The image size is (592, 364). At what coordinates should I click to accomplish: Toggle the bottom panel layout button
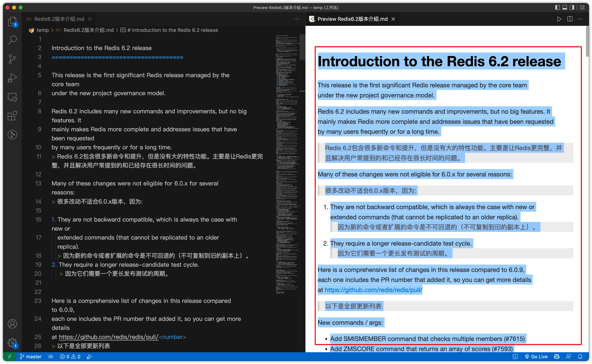pyautogui.click(x=565, y=8)
